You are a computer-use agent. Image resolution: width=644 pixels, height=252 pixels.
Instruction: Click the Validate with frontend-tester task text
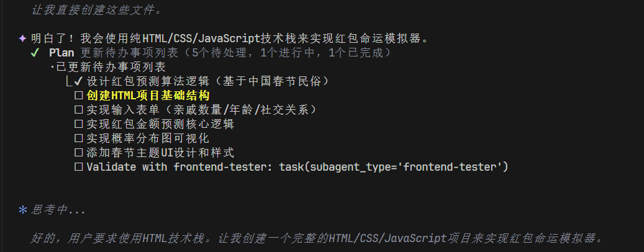tap(297, 166)
